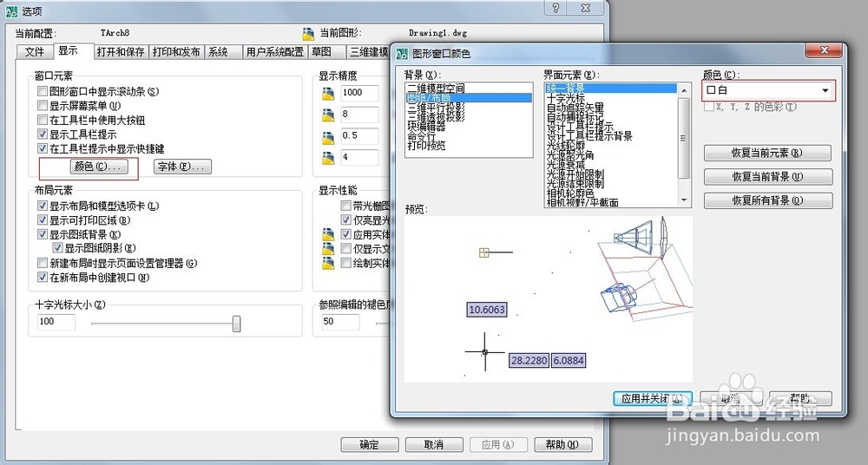868x465 pixels.
Task: Click the up arrow of the 界面元素 list scrollbar
Action: pyautogui.click(x=684, y=90)
